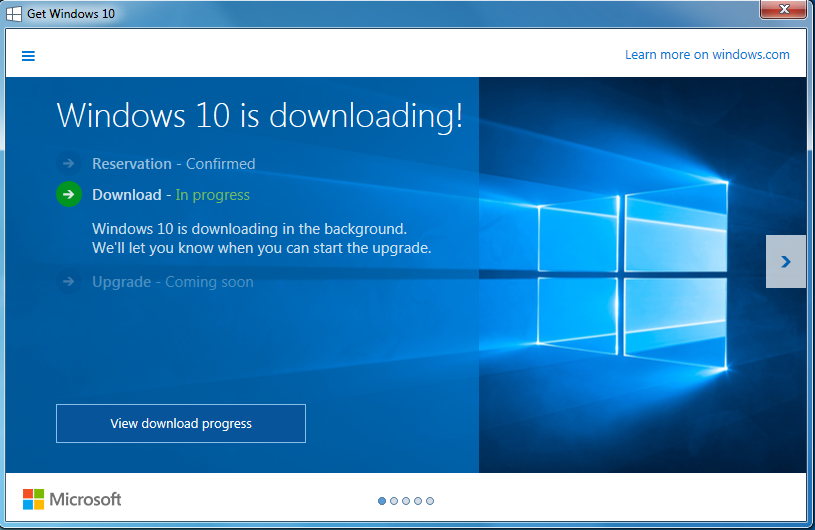The height and width of the screenshot is (530, 815).
Task: Select the third pagination dot
Action: (x=406, y=501)
